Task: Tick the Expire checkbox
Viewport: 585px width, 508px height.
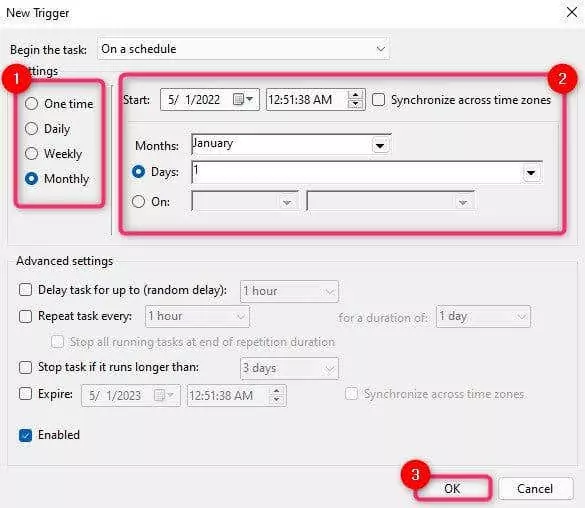Action: (25, 393)
